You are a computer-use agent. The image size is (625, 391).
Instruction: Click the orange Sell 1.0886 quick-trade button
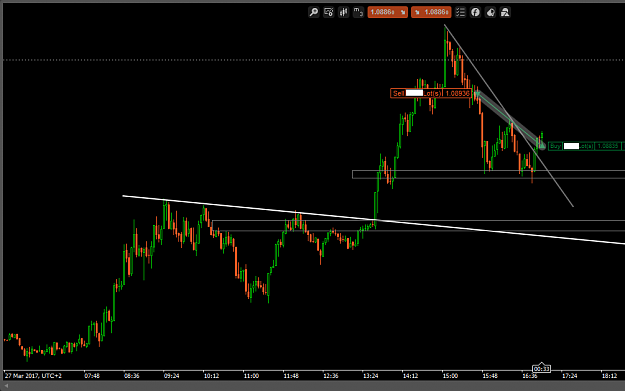pyautogui.click(x=387, y=12)
